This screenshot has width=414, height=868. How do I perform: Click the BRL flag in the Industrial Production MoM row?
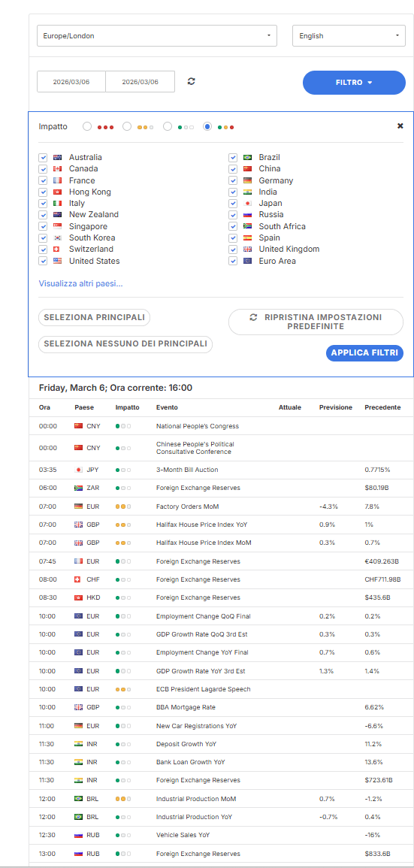(x=78, y=798)
